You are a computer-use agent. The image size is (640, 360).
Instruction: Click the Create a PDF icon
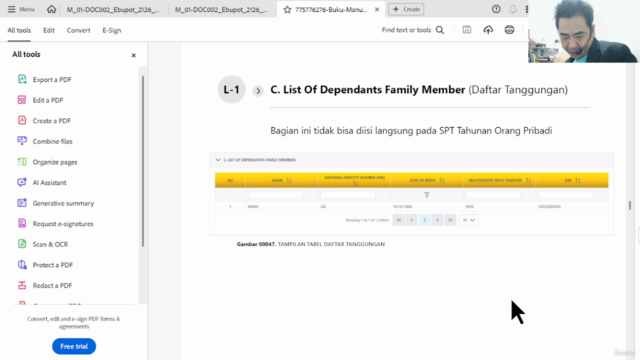(22, 120)
